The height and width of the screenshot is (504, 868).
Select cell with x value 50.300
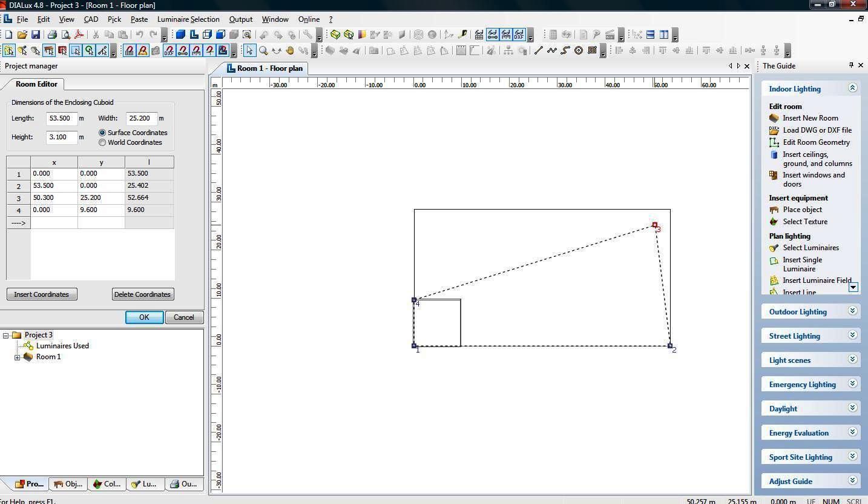pyautogui.click(x=54, y=198)
